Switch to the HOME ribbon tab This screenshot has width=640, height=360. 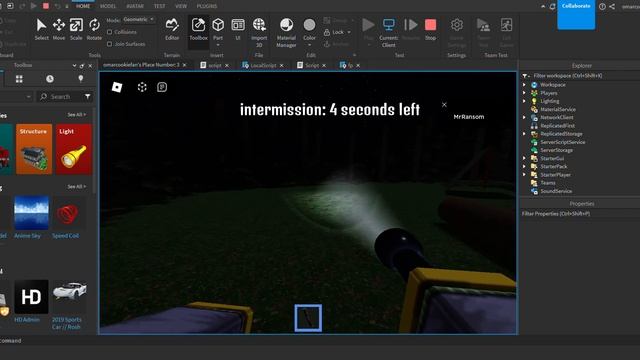pyautogui.click(x=83, y=6)
